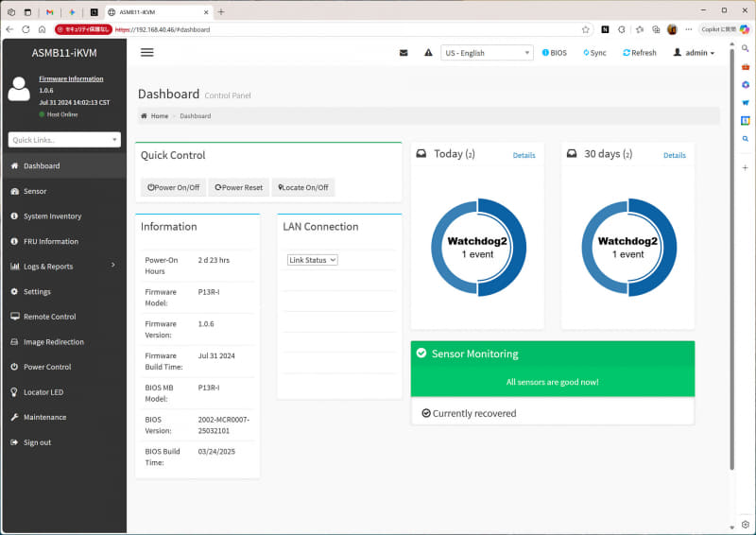Open Firmware Information link
The width and height of the screenshot is (756, 535).
[x=71, y=78]
